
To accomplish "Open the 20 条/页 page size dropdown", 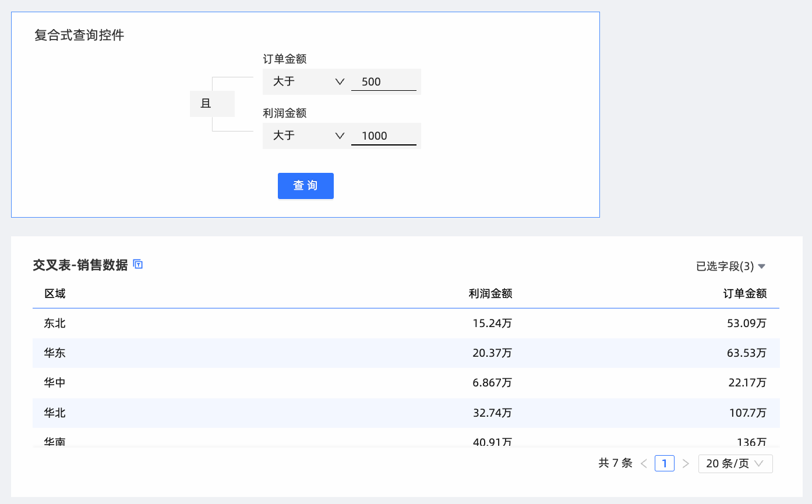I will (735, 464).
